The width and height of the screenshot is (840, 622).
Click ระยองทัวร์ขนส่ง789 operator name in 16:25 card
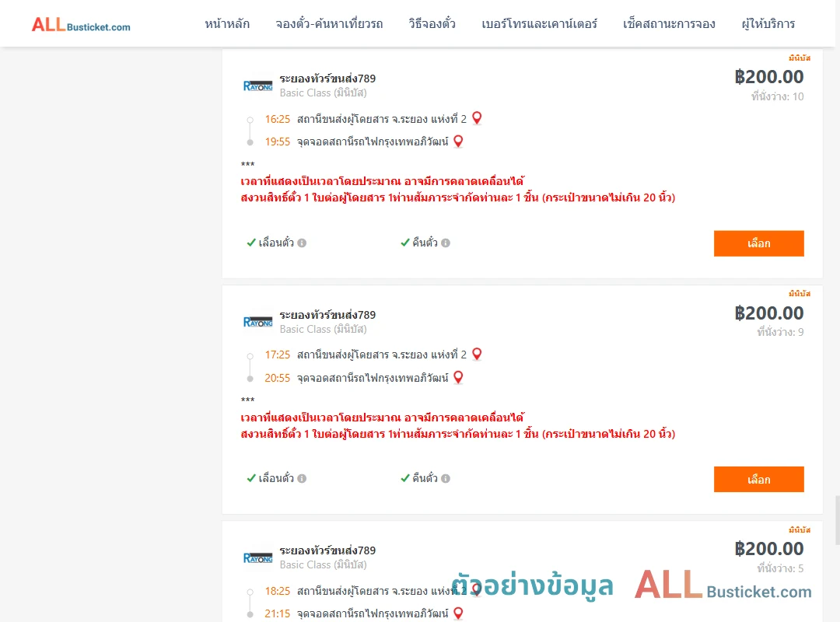[327, 79]
